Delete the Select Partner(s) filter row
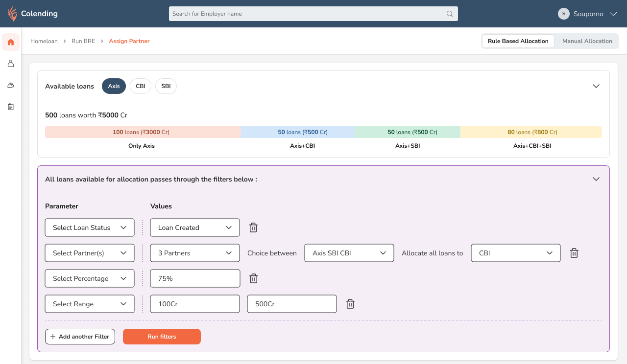627x364 pixels. pos(574,253)
